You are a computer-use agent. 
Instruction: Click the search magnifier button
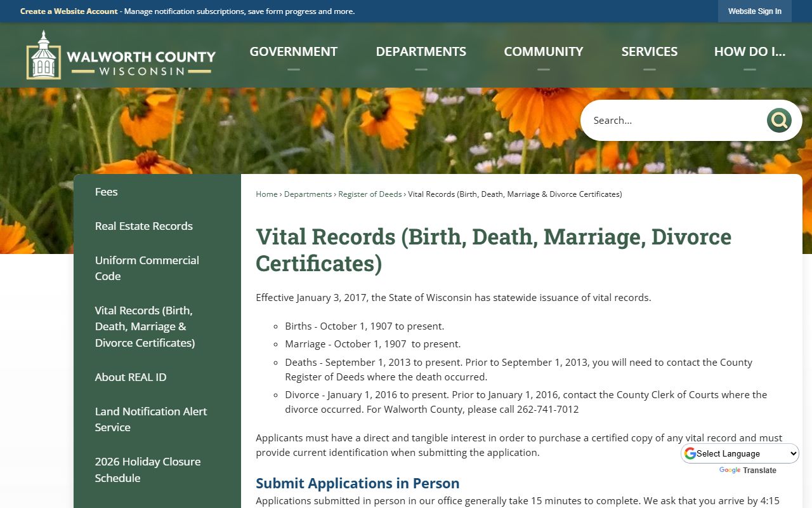[x=778, y=120]
